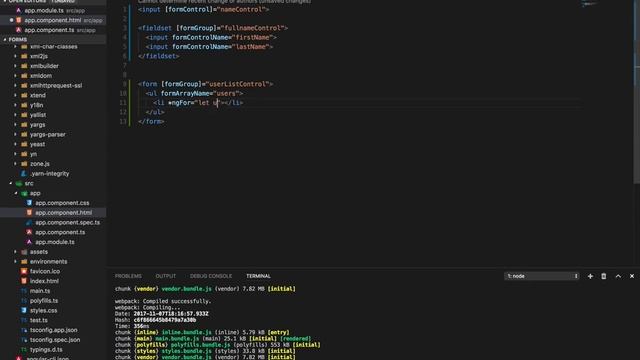The height and width of the screenshot is (360, 640).
Task: Expand the xml-char-classes folder
Action: (x=16, y=47)
